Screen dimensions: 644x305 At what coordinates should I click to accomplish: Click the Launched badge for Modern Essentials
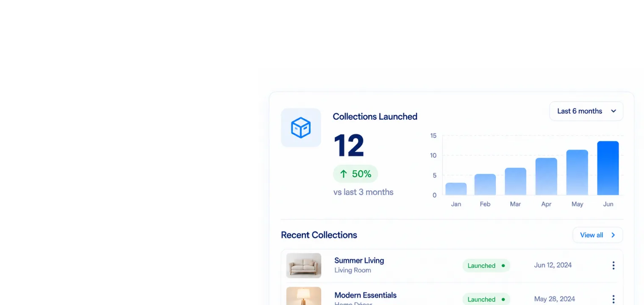[x=486, y=299]
